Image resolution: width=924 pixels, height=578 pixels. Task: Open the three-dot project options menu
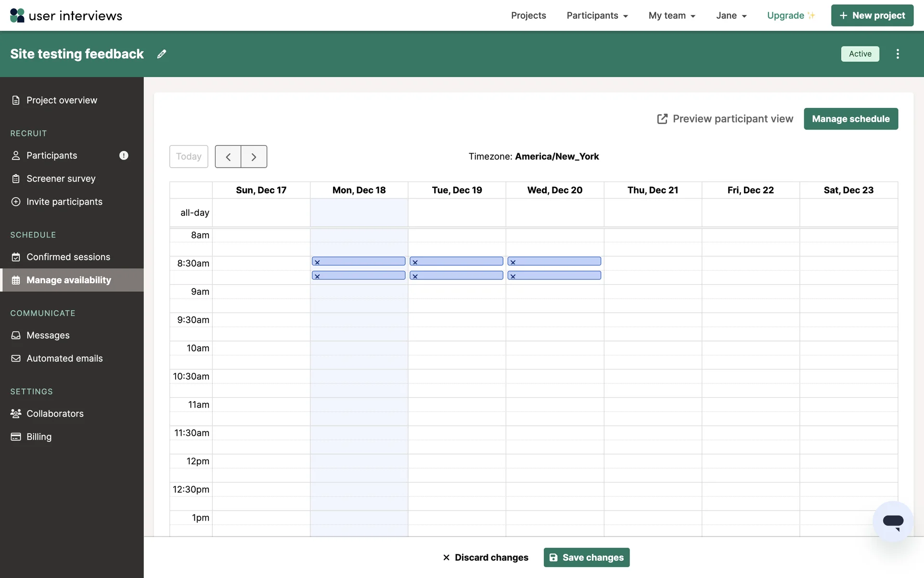[898, 54]
